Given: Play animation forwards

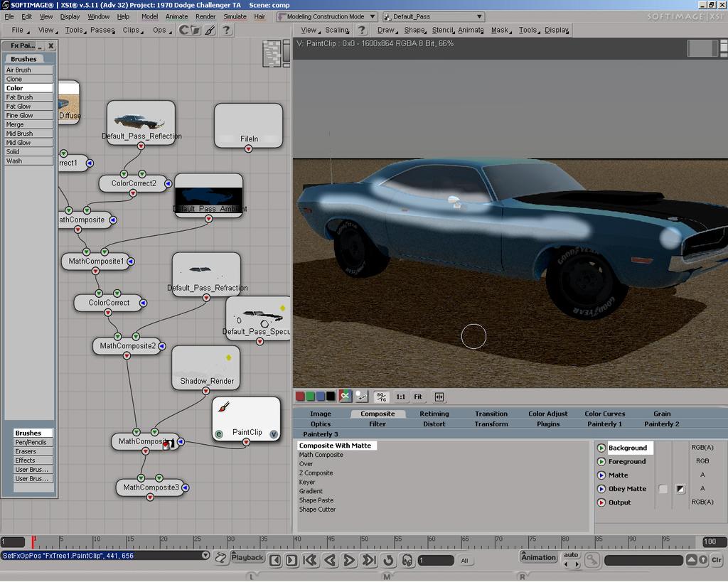Looking at the screenshot, I should (349, 560).
